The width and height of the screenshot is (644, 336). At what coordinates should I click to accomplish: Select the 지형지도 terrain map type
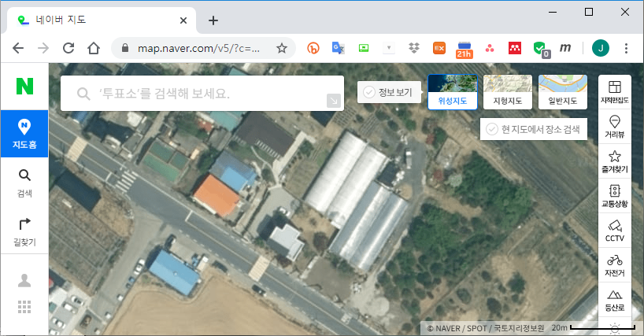(x=508, y=92)
